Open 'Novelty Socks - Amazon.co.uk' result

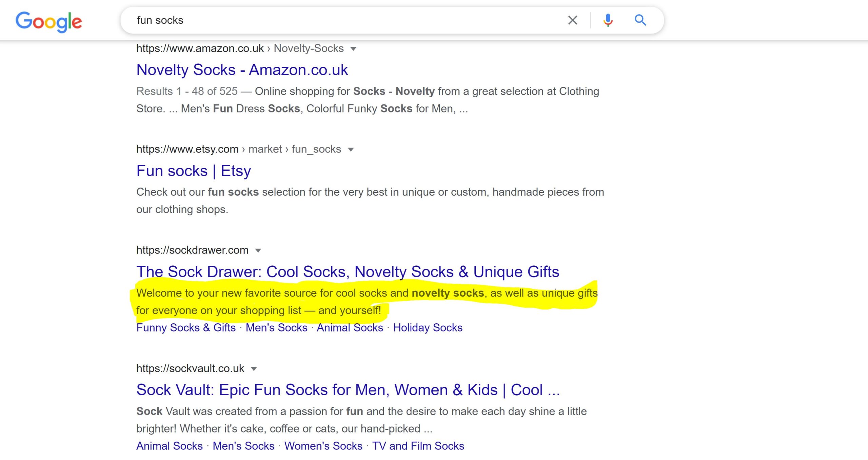(242, 70)
